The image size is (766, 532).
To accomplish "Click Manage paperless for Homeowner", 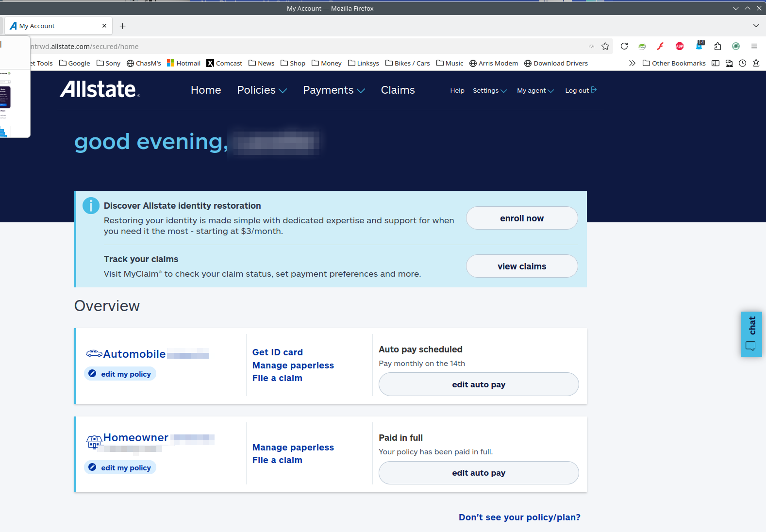I will [293, 448].
